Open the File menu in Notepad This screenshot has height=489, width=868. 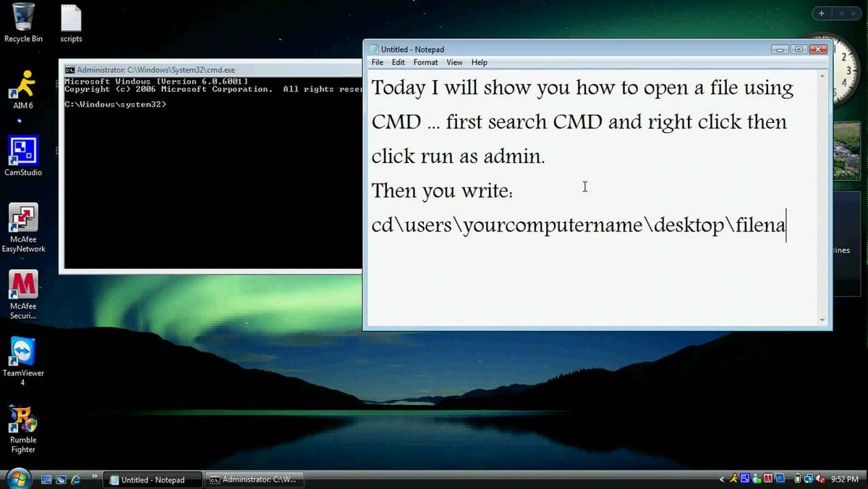(378, 62)
